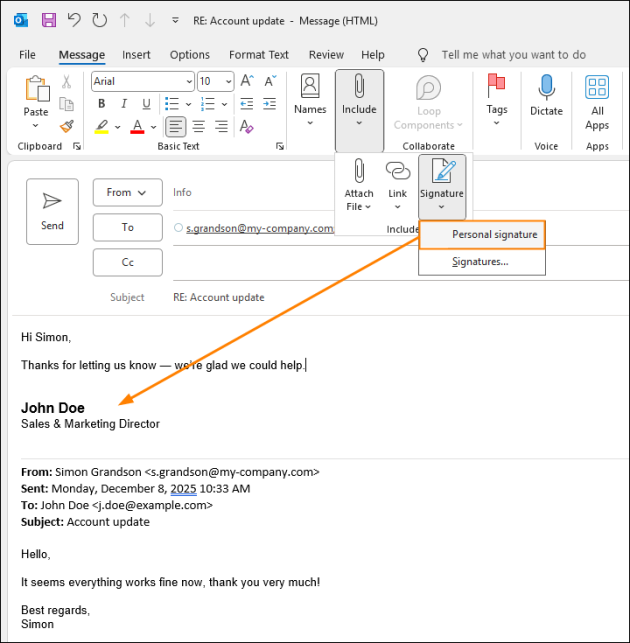The width and height of the screenshot is (630, 643).
Task: Switch to the Insert tab
Action: (136, 55)
